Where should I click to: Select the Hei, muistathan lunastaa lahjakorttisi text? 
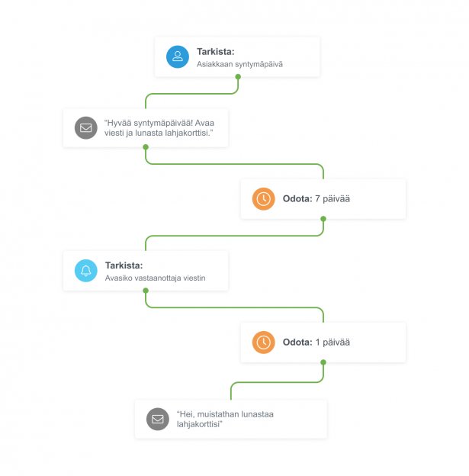click(225, 419)
